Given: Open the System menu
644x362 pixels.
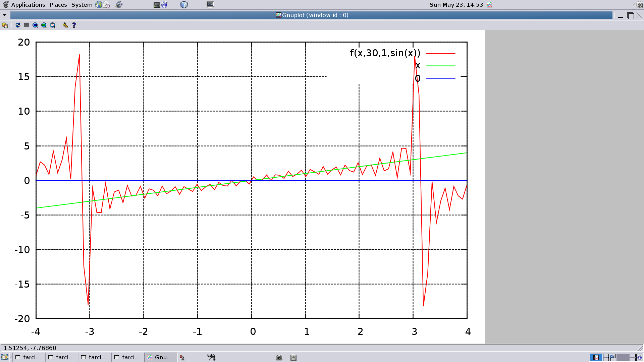Looking at the screenshot, I should [82, 5].
